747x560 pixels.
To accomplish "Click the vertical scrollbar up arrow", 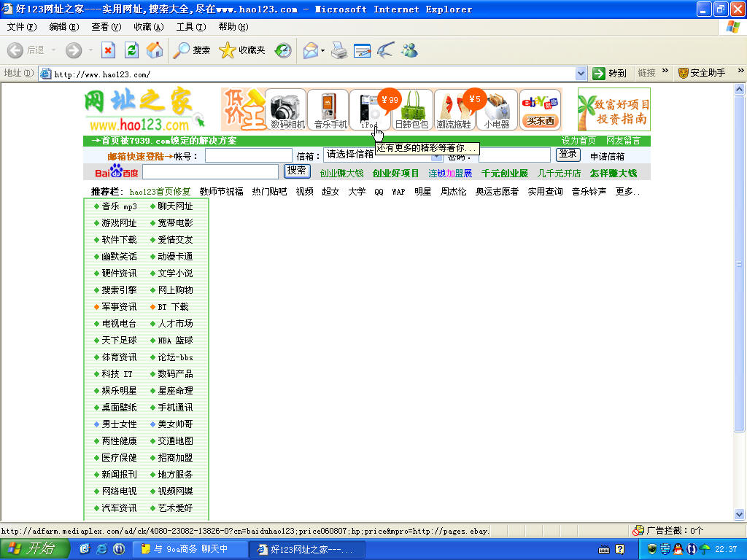I will coord(739,89).
